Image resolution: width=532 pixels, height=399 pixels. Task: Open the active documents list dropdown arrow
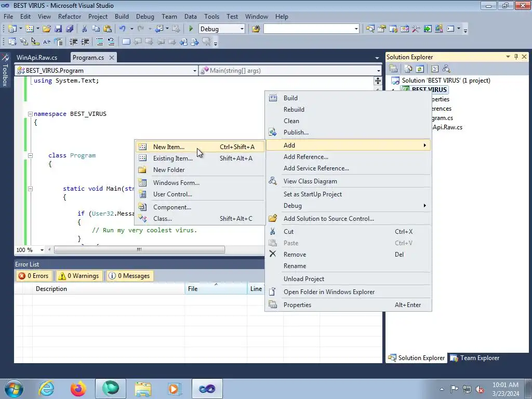pos(377,58)
